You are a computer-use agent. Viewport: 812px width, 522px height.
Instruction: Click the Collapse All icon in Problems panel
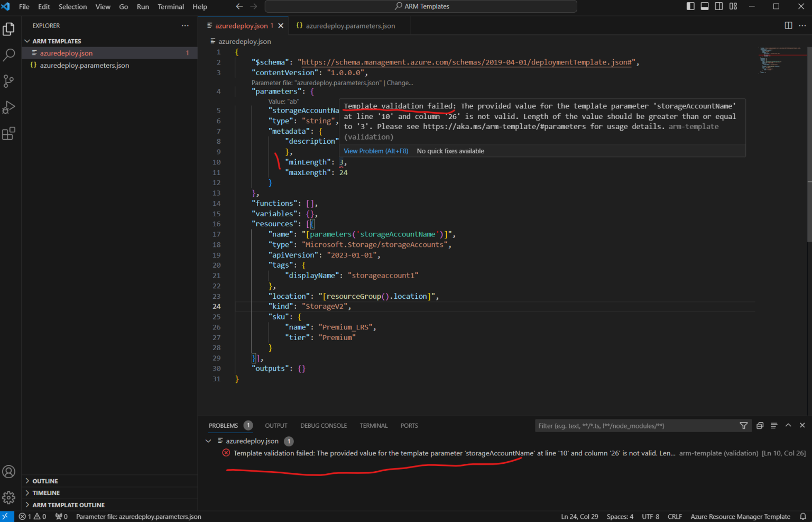774,425
